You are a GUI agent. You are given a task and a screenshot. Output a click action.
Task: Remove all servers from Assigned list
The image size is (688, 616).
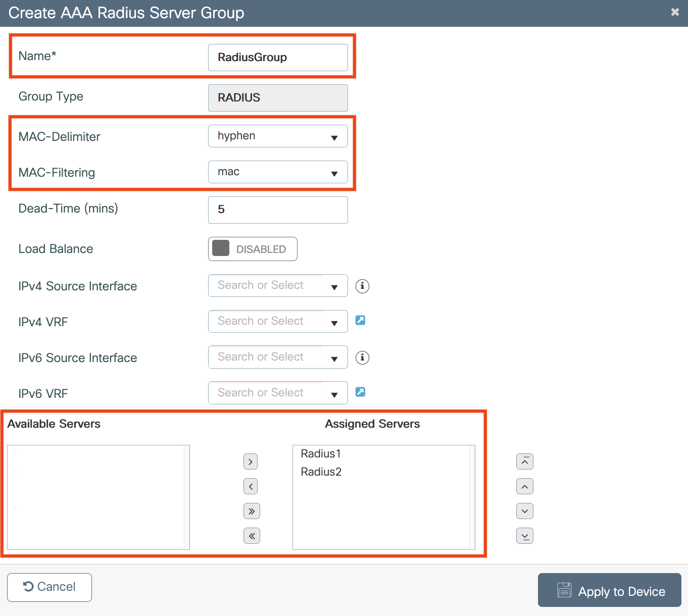click(x=251, y=536)
